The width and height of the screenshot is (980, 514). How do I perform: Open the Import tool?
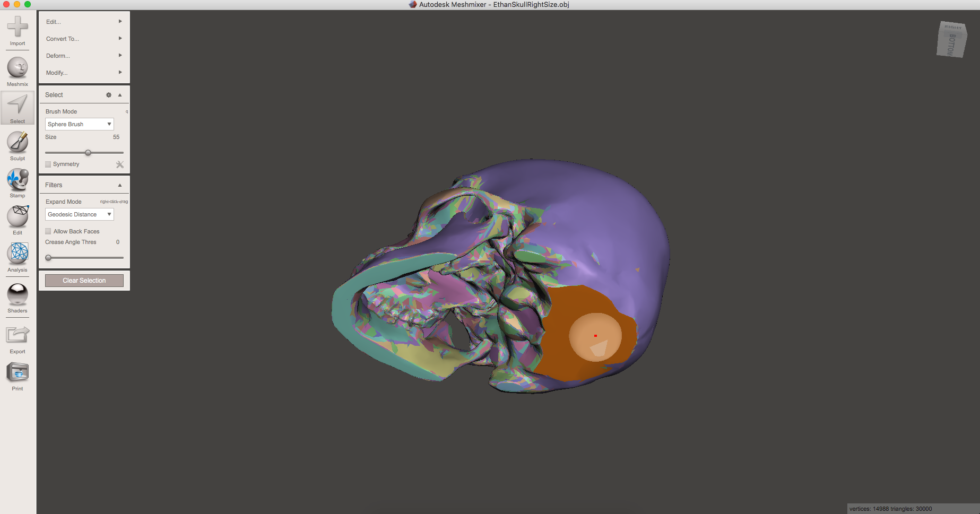point(18,31)
